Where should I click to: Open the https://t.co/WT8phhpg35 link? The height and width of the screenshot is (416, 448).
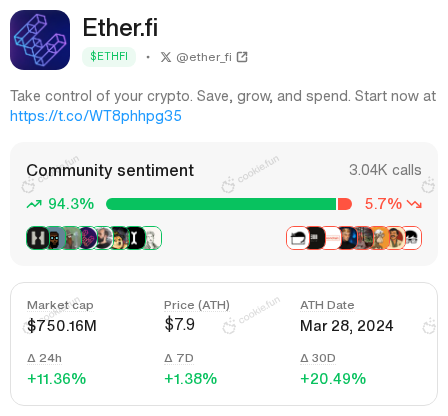[x=96, y=116]
